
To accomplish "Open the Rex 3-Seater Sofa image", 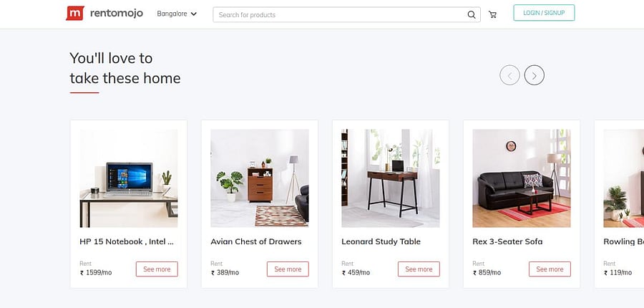I will coord(522,178).
